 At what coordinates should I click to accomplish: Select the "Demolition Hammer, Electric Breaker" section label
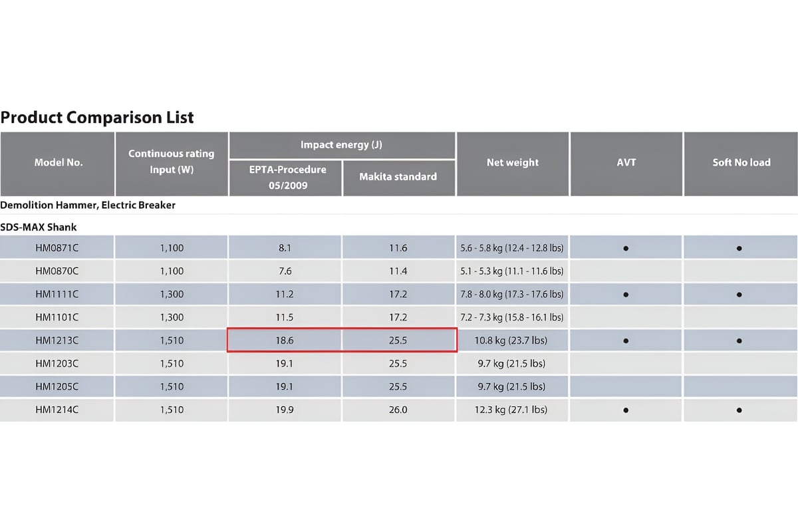(88, 205)
